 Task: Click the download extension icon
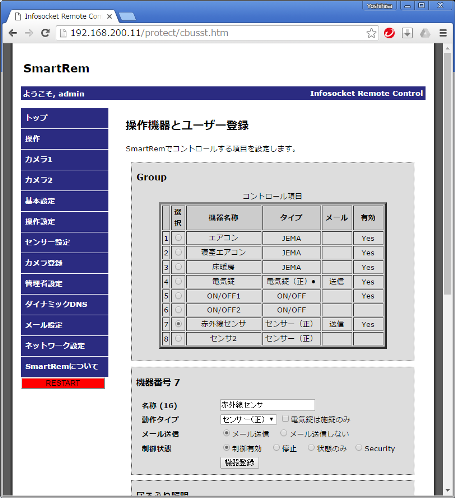(407, 33)
